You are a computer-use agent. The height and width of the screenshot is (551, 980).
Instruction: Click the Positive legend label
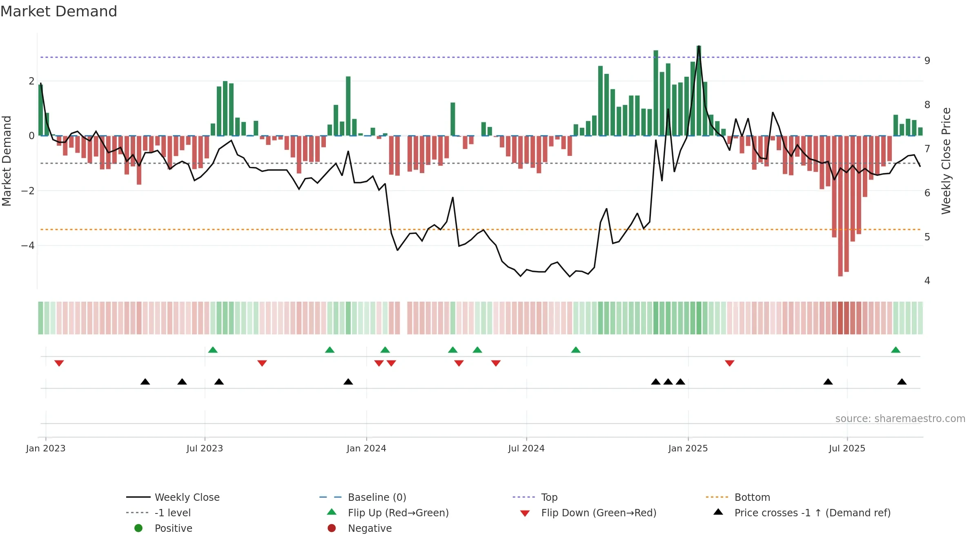coord(173,528)
